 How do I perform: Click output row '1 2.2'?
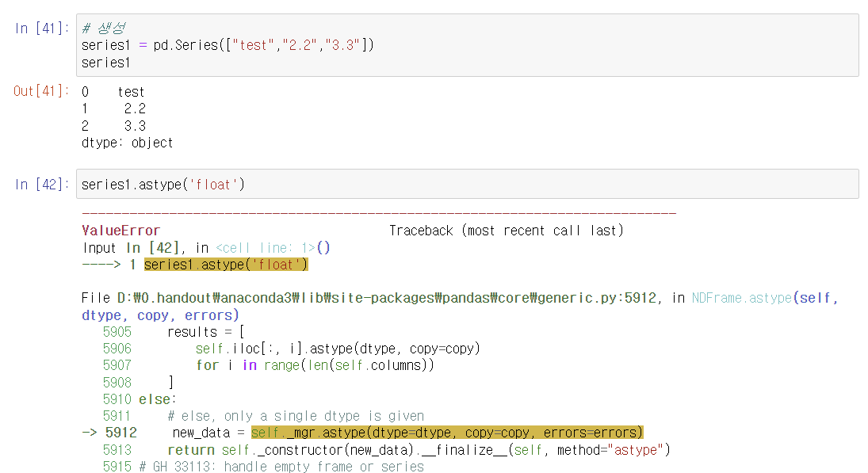(x=113, y=109)
